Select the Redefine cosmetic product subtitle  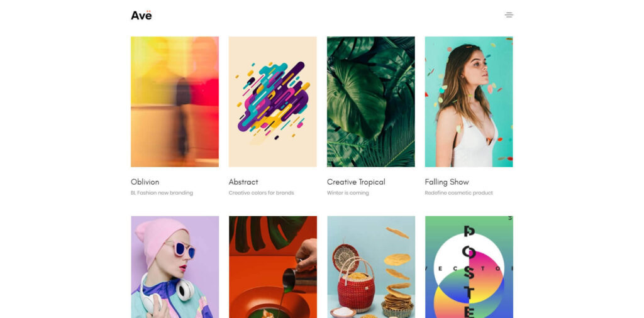click(458, 193)
